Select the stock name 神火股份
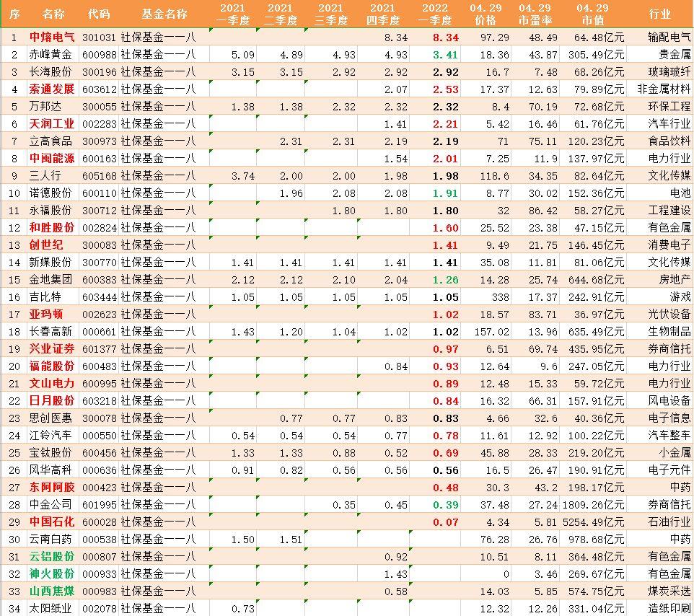Viewport: 694px width, 616px height. [52, 574]
